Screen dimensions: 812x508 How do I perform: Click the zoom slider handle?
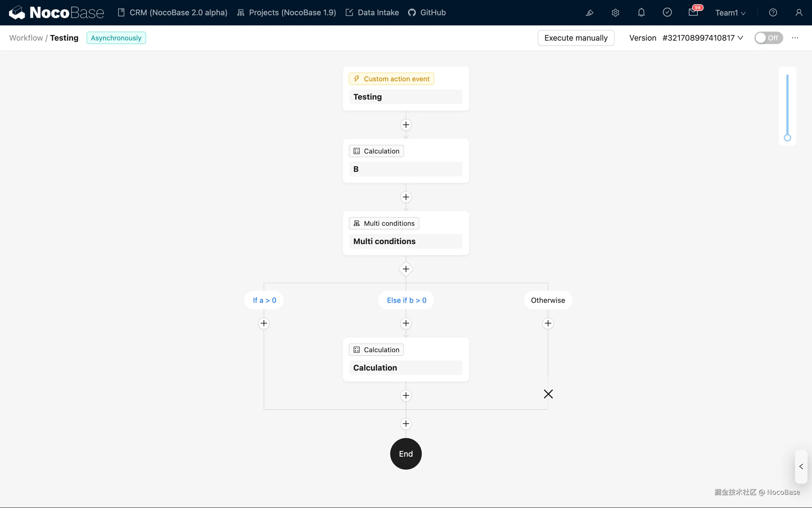787,138
